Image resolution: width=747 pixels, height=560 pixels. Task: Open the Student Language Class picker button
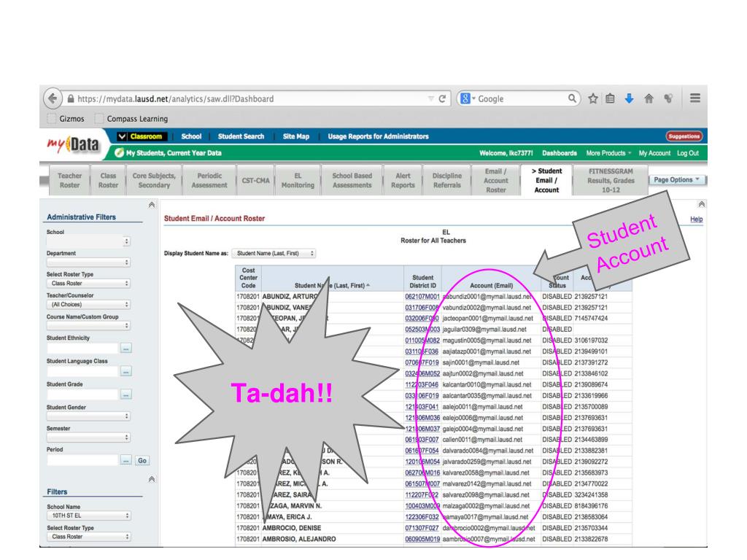(125, 371)
